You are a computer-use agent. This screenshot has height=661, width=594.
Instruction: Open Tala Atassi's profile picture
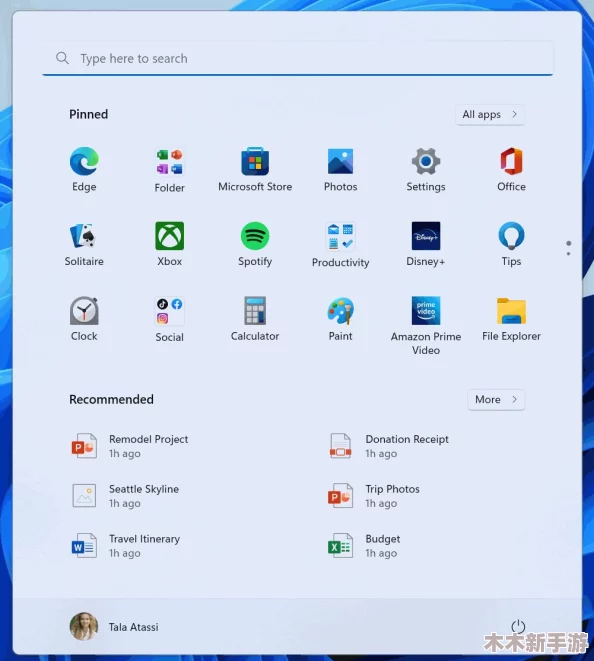click(84, 626)
